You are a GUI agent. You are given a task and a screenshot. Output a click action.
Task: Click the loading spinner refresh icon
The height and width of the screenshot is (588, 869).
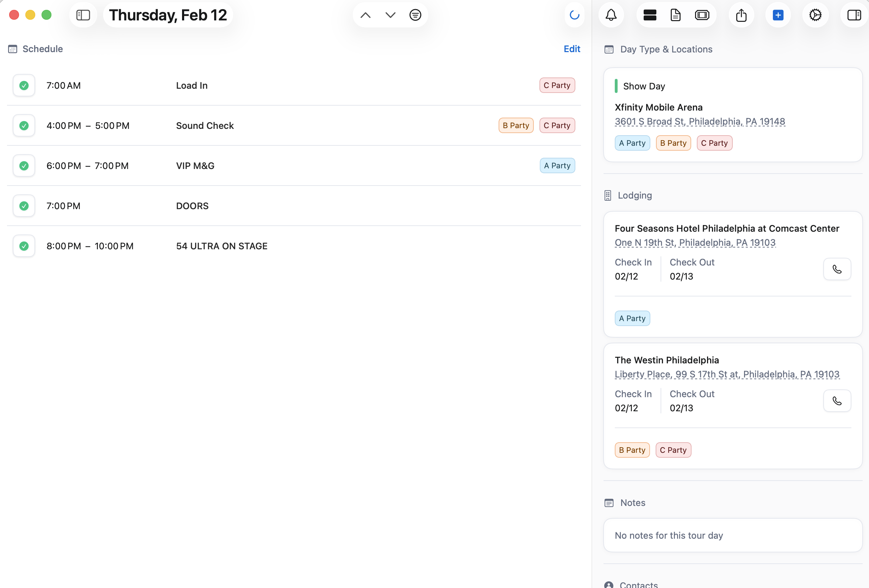point(574,15)
